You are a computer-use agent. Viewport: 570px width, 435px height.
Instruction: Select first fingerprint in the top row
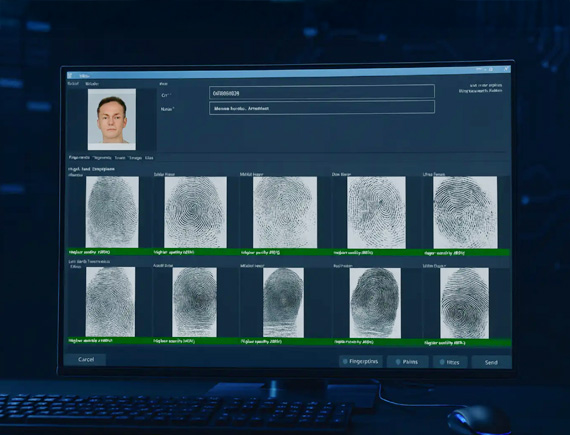click(x=112, y=212)
